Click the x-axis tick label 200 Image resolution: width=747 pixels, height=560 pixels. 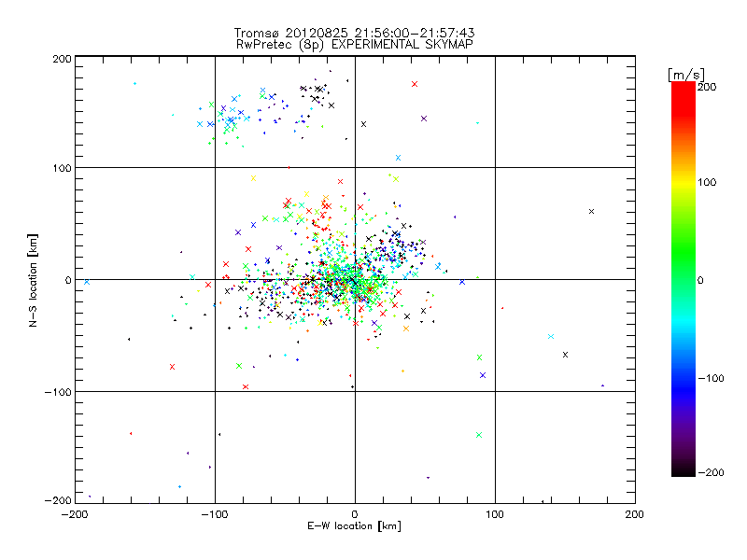click(x=635, y=514)
